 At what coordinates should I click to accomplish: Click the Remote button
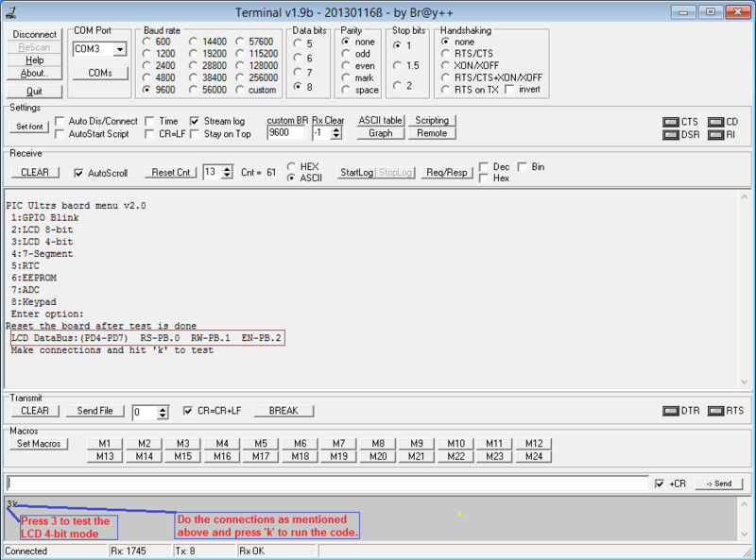(432, 133)
